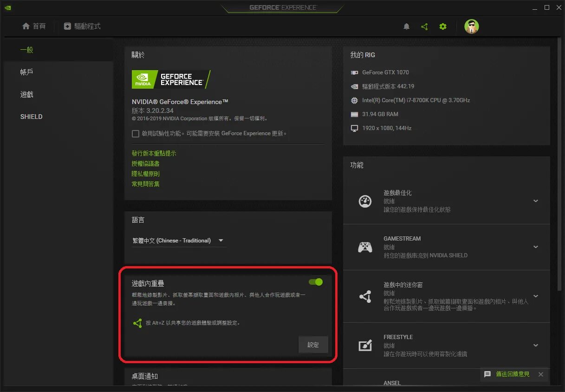Click the FREESTYLE filter icon
The width and height of the screenshot is (565, 392).
pyautogui.click(x=365, y=346)
